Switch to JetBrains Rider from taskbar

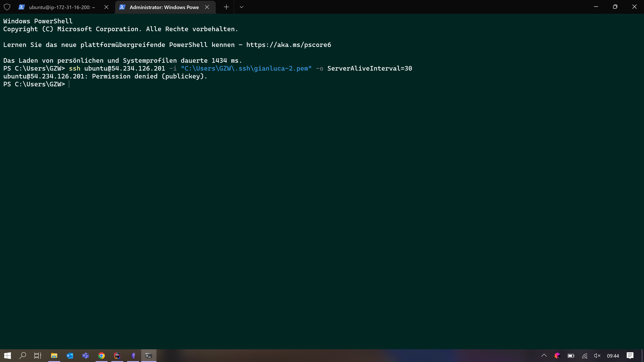coord(117,355)
